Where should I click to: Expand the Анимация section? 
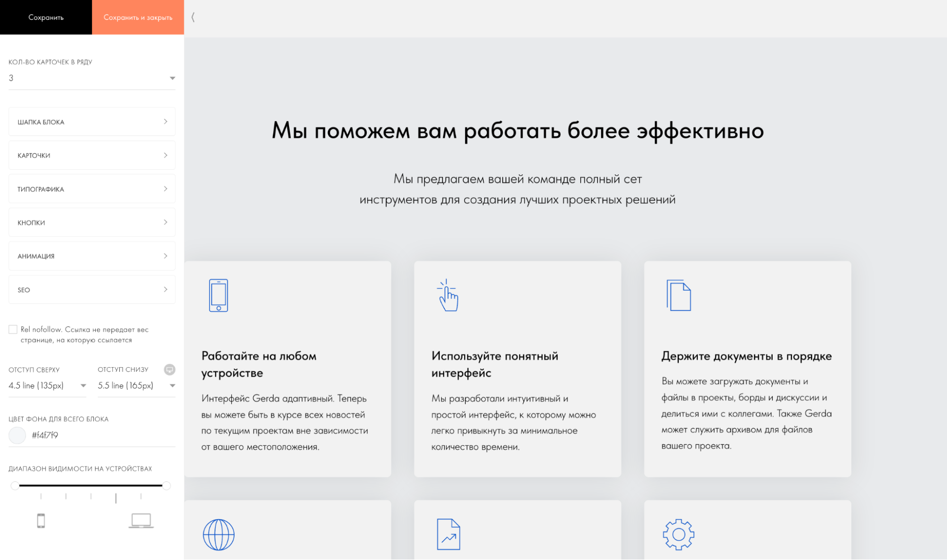point(92,256)
